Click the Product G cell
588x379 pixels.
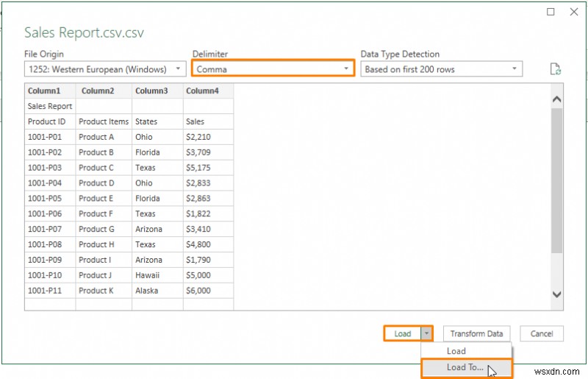point(104,230)
